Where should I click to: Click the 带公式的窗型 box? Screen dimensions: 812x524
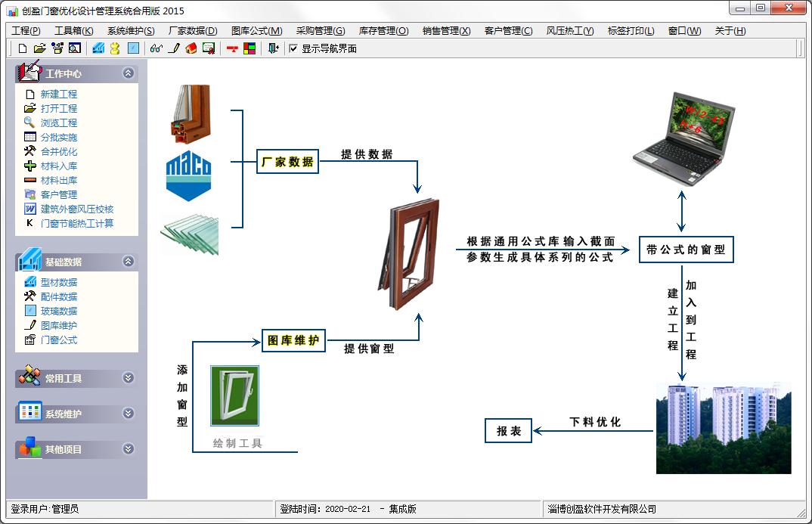[686, 250]
